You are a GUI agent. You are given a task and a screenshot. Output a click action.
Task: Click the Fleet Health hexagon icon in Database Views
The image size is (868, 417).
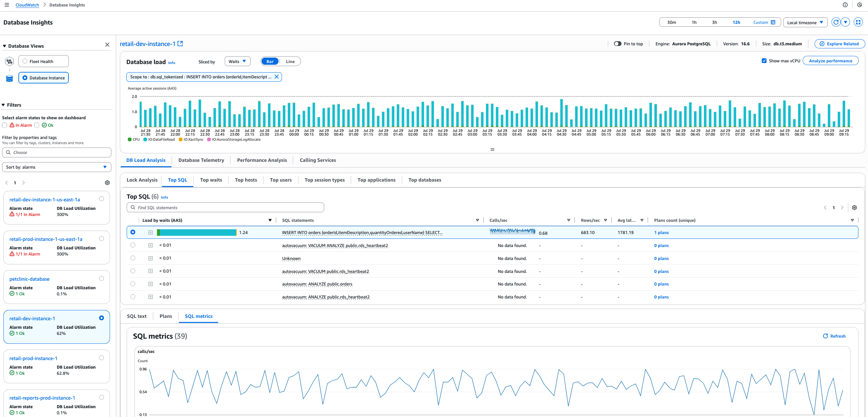[x=9, y=62]
